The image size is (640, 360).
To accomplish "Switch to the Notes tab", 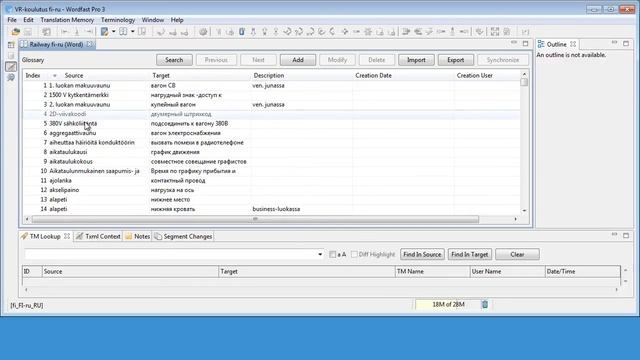I will point(138,236).
